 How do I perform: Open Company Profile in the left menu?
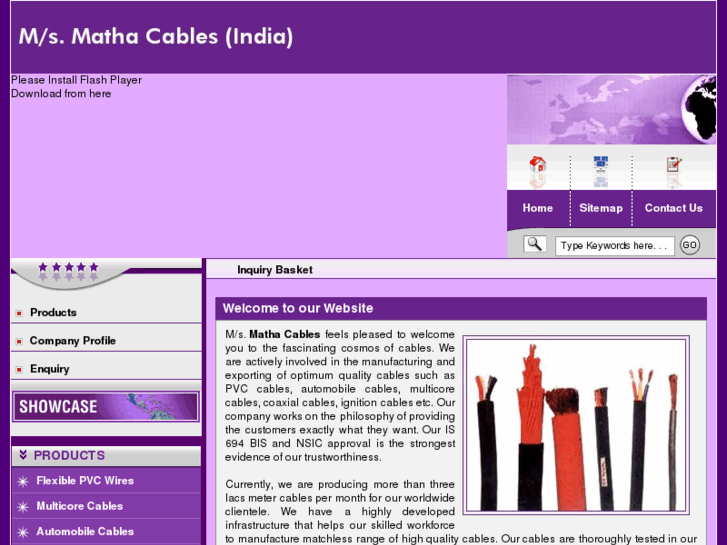[x=73, y=340]
